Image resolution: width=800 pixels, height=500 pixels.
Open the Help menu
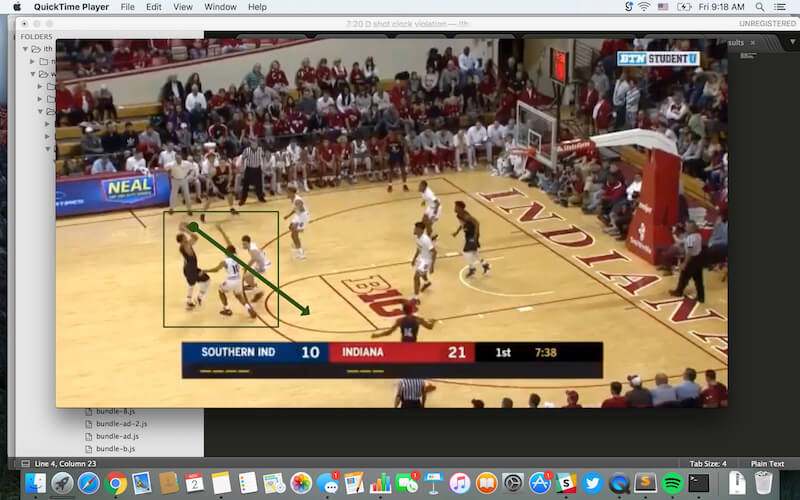coord(257,7)
